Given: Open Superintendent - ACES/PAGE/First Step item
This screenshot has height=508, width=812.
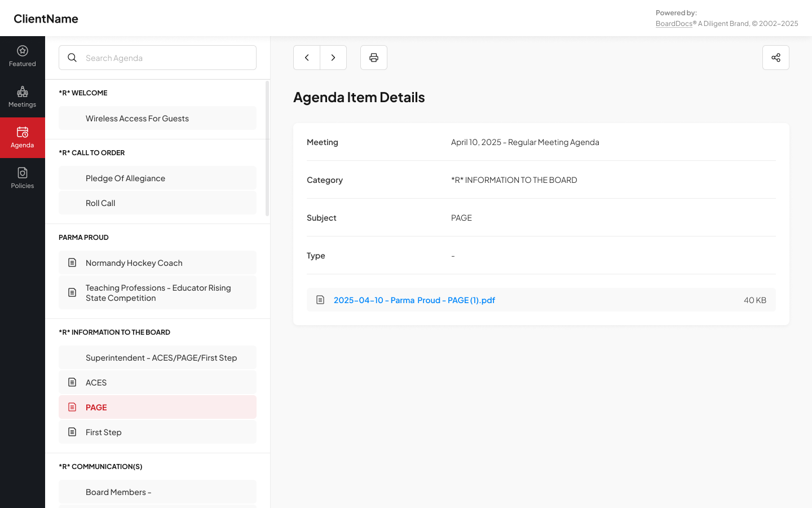Looking at the screenshot, I should point(157,357).
